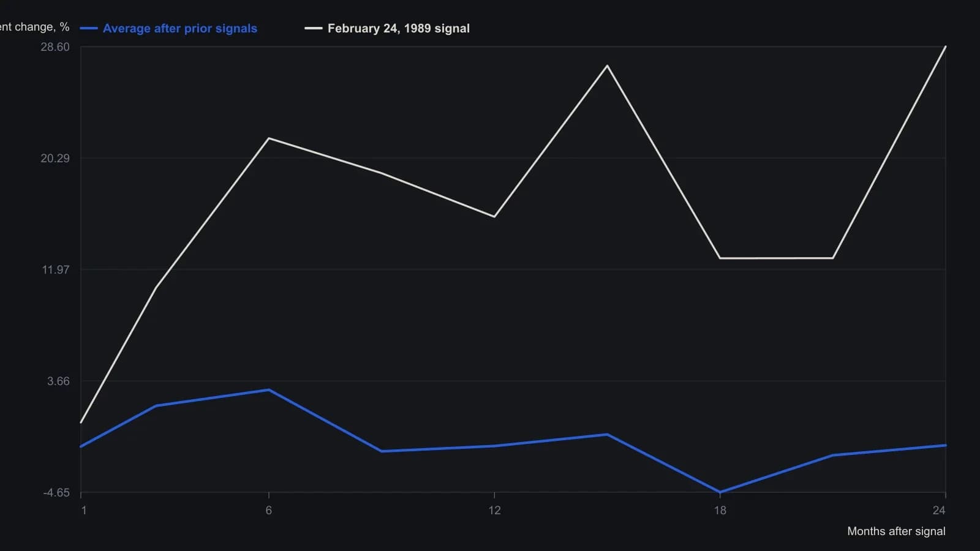The width and height of the screenshot is (980, 551).
Task: Select the 28.60 y-axis label
Action: (x=55, y=47)
